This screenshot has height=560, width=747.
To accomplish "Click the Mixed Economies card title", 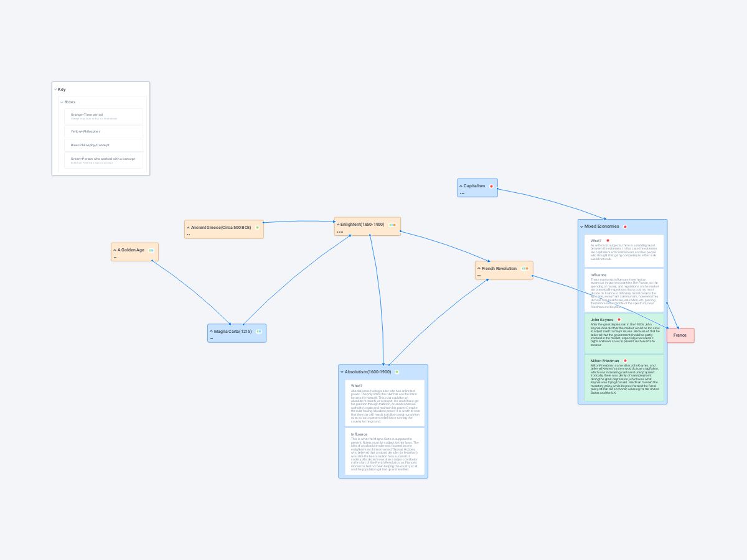I will coord(602,226).
